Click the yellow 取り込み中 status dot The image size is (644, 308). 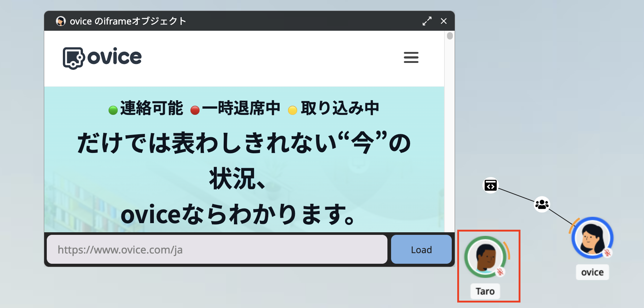(292, 110)
